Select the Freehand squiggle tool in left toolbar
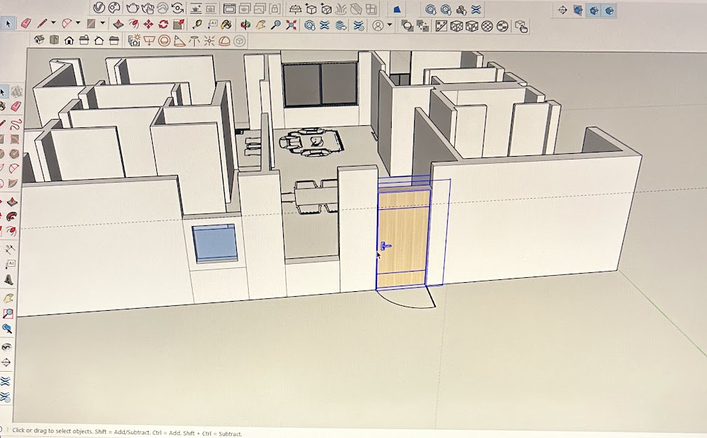Image resolution: width=707 pixels, height=438 pixels. [x=15, y=123]
